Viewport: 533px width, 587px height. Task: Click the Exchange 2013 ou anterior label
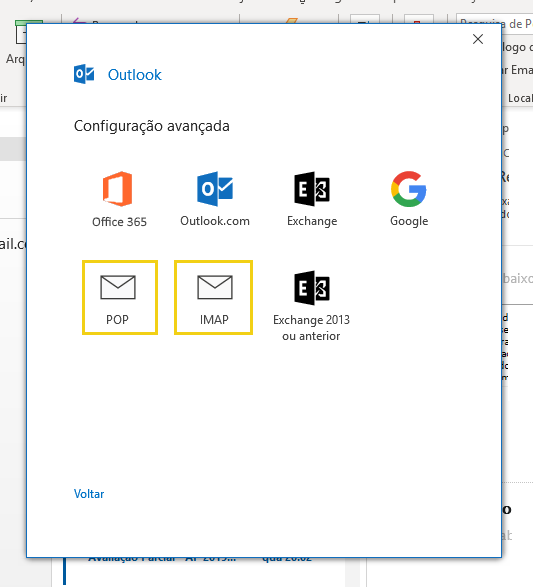tap(311, 328)
